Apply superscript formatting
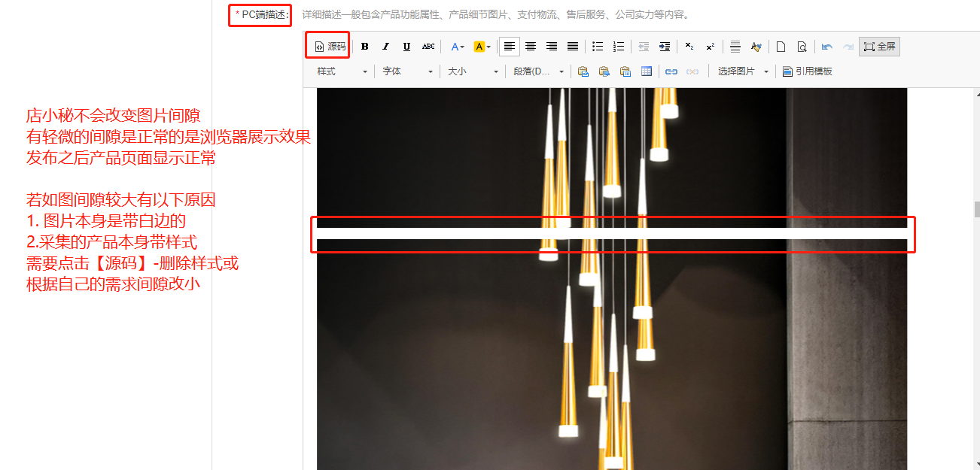The width and height of the screenshot is (980, 470). (711, 47)
